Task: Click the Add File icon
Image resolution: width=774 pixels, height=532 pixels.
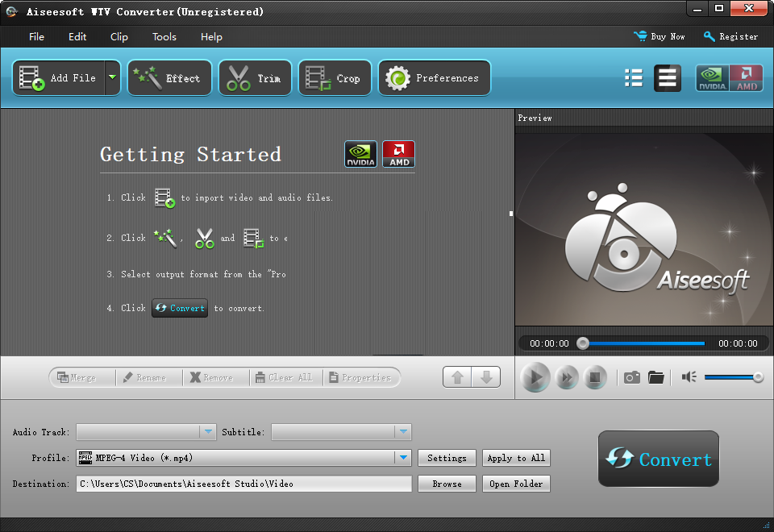Action: (32, 77)
